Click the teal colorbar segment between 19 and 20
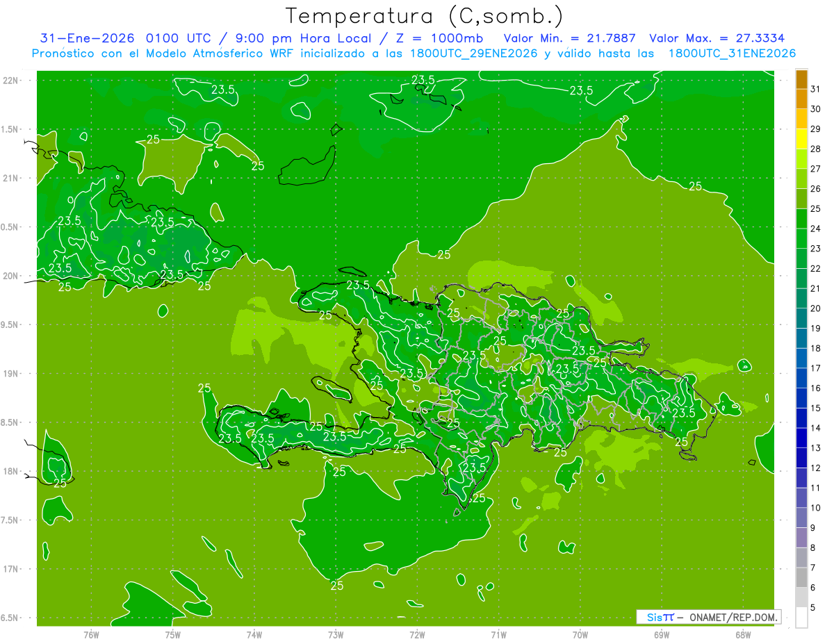 (x=801, y=318)
